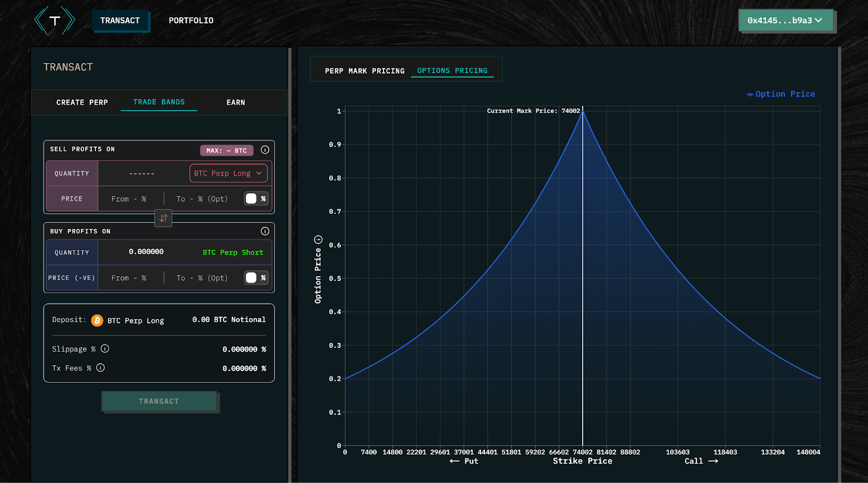Click the Option Price axis info icon
The image size is (868, 483).
pos(318,240)
